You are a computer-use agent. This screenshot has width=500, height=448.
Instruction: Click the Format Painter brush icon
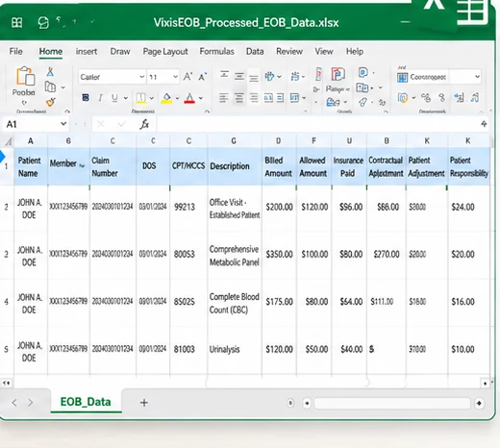click(x=50, y=102)
